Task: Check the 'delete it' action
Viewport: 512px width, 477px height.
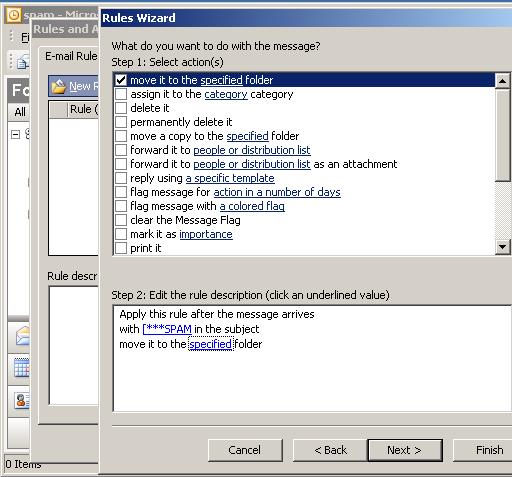Action: (121, 108)
